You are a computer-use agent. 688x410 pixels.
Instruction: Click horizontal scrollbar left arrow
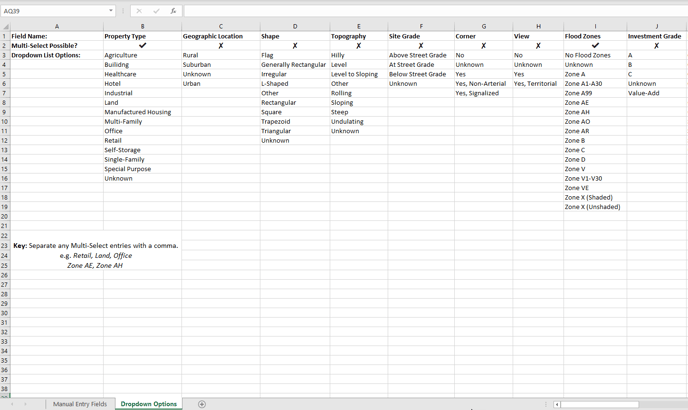(557, 404)
